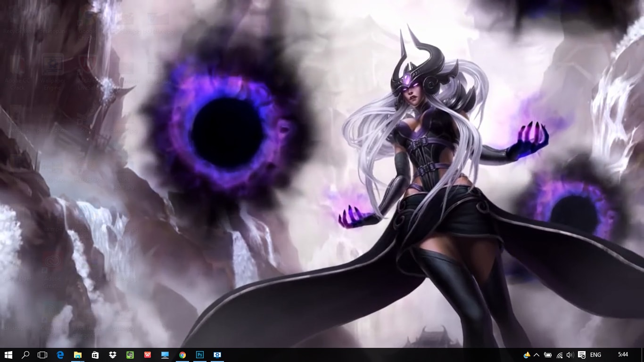Click the tray icon with yellow warning triangle
644x362 pixels.
point(527,355)
